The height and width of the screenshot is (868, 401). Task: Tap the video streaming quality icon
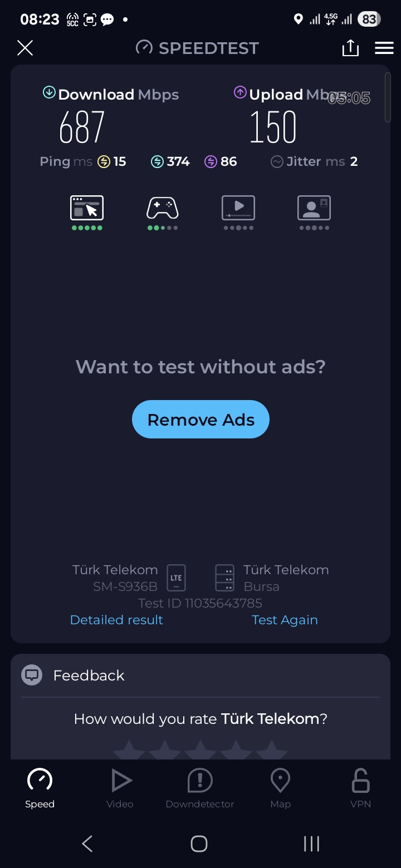[238, 208]
